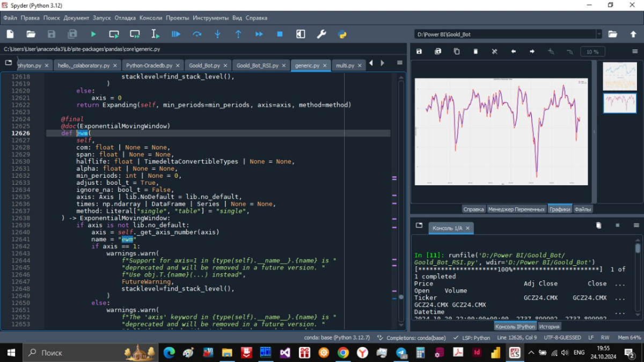Click debugger step out (return) icon
Viewport: 644px width, 362px height.
tap(238, 34)
